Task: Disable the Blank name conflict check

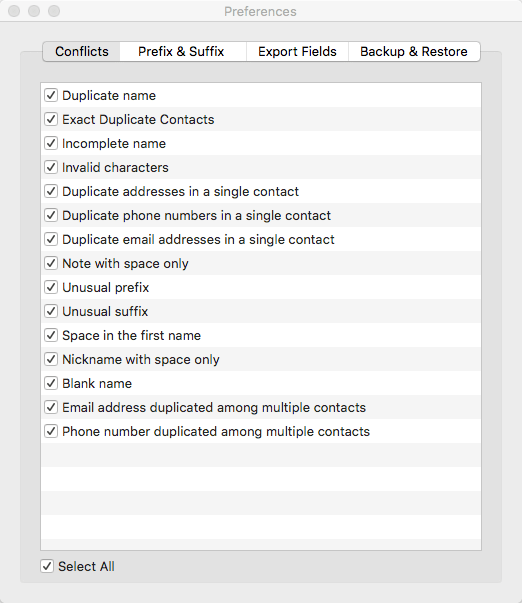Action: (x=51, y=383)
